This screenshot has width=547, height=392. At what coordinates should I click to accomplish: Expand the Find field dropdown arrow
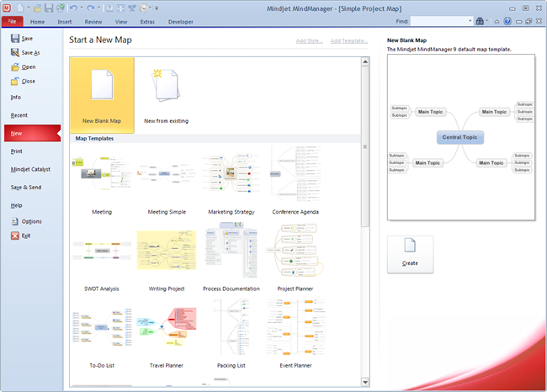(x=470, y=21)
